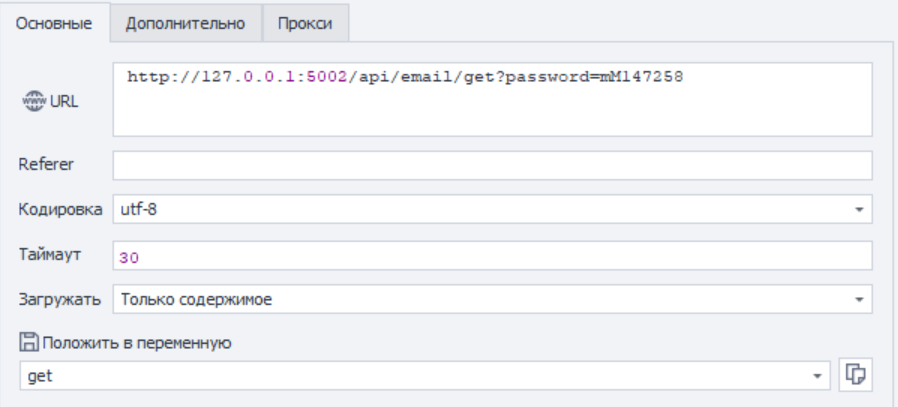
Task: Click the Положить в переменную label
Action: (x=135, y=343)
